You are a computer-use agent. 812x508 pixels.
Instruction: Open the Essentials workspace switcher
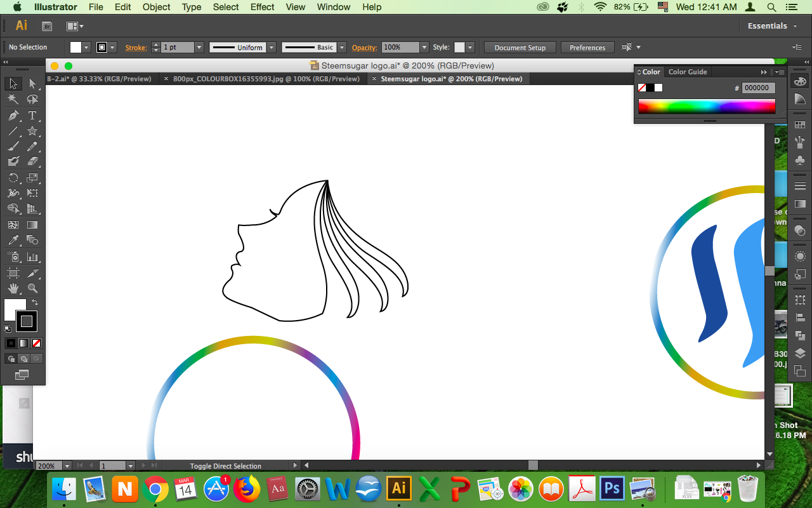pos(772,26)
